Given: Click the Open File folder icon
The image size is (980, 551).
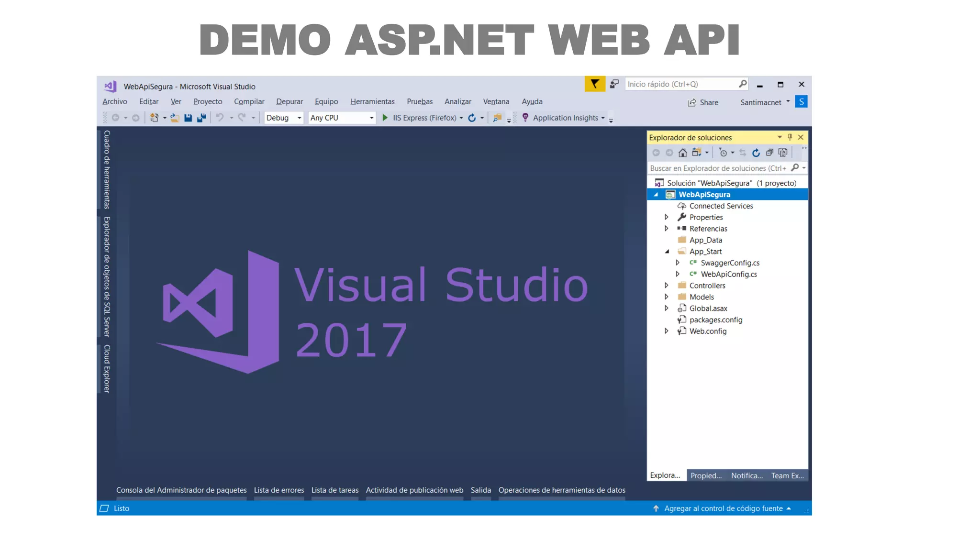Looking at the screenshot, I should (175, 118).
